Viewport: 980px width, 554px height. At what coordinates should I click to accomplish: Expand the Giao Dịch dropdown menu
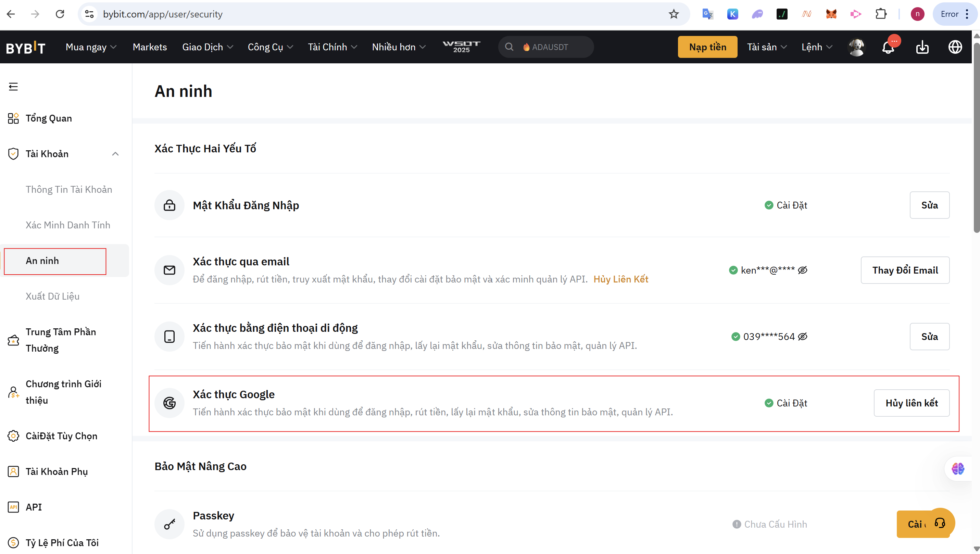[208, 47]
